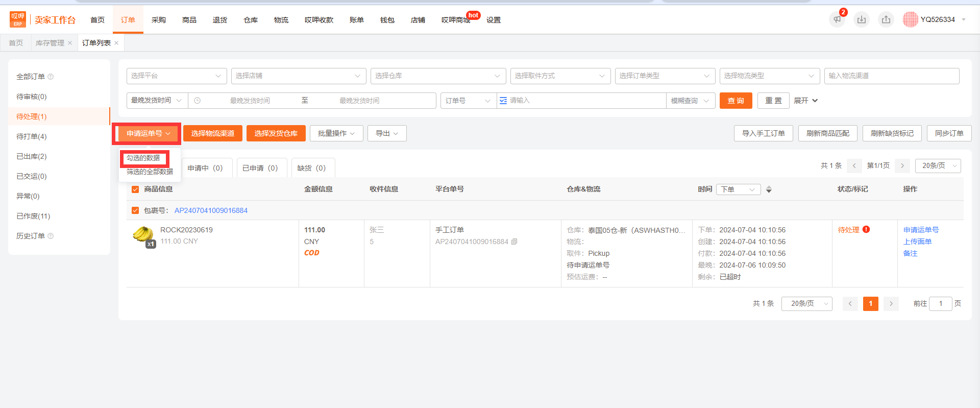The height and width of the screenshot is (408, 980).
Task: Click the 重置 reset button
Action: [x=773, y=101]
